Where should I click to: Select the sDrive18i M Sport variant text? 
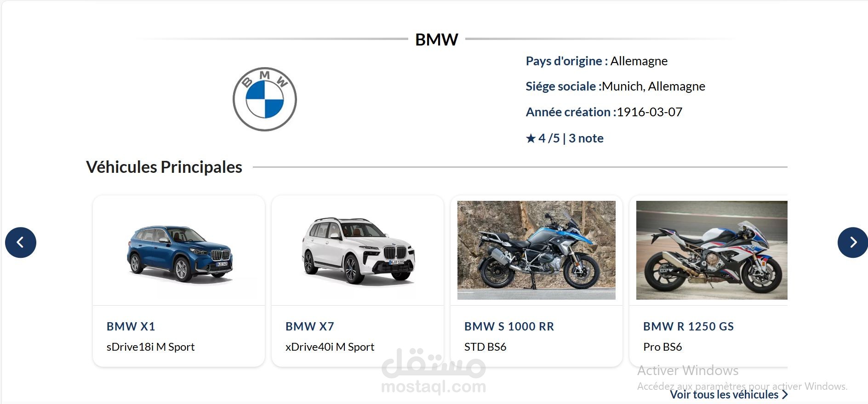pos(151,347)
